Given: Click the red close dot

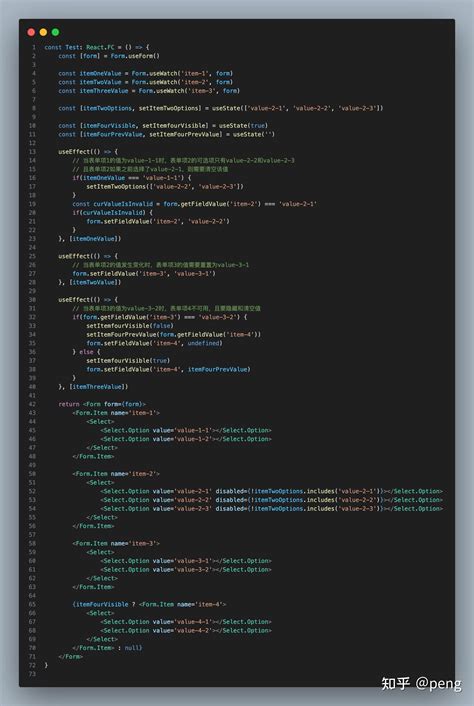Looking at the screenshot, I should click(x=31, y=32).
